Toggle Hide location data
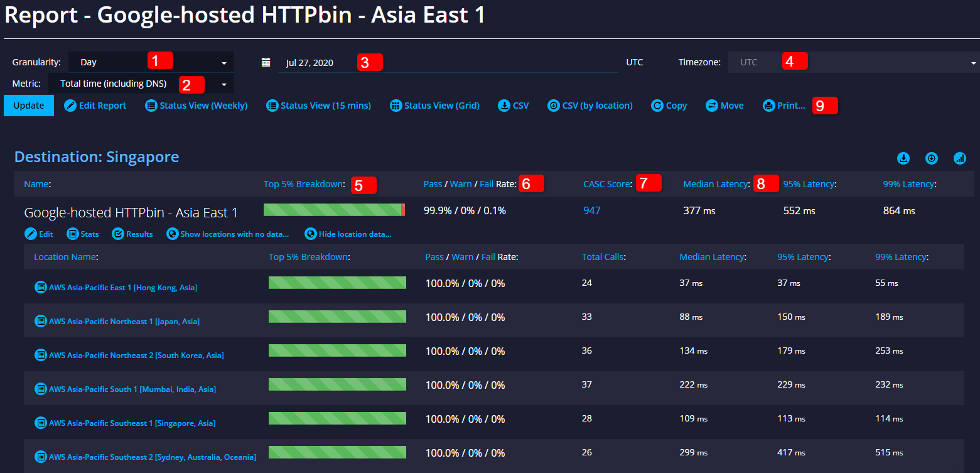This screenshot has width=980, height=473. point(348,234)
